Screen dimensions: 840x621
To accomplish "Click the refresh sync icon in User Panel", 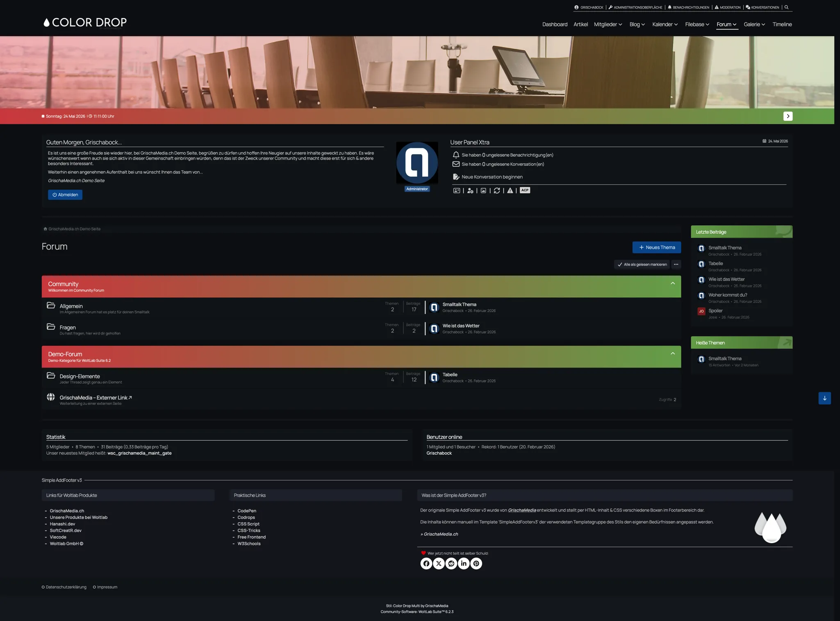I will click(x=497, y=190).
